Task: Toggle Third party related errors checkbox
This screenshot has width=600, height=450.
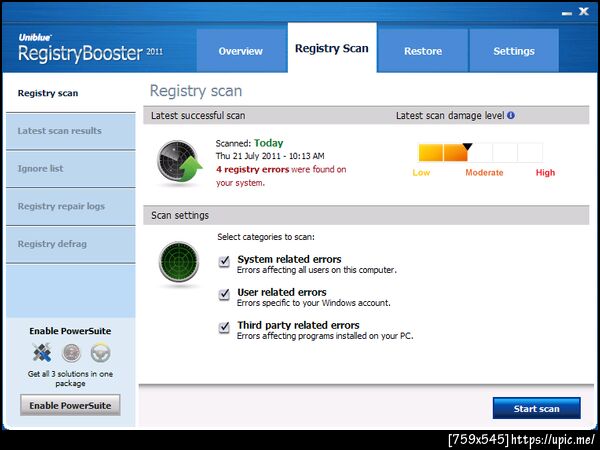Action: (x=224, y=328)
